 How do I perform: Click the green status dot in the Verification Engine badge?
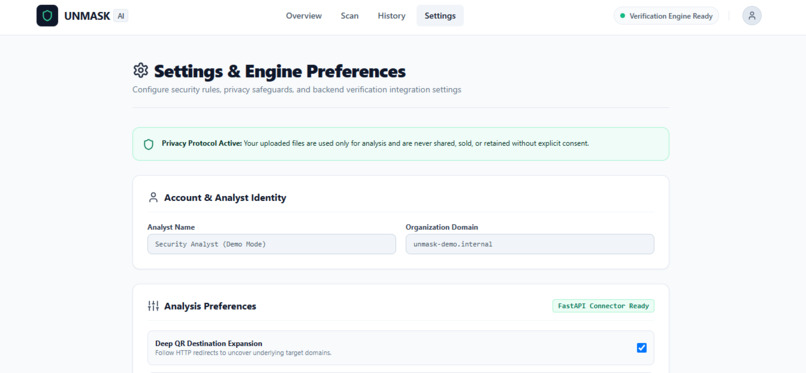(x=623, y=16)
